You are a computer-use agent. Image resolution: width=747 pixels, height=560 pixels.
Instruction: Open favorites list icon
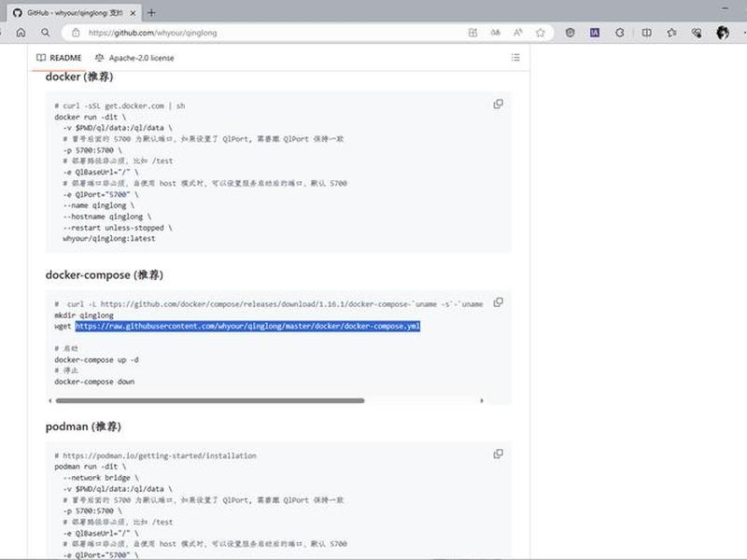pos(671,33)
